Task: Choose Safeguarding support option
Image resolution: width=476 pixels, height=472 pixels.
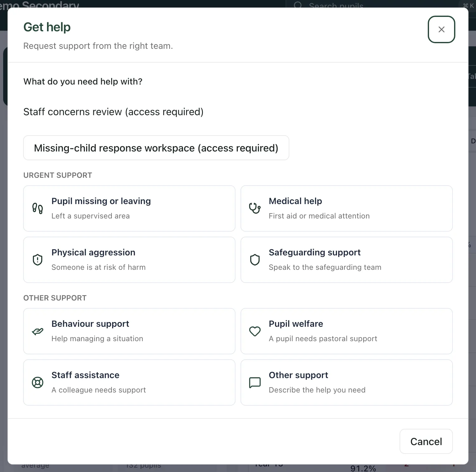Action: (x=347, y=260)
